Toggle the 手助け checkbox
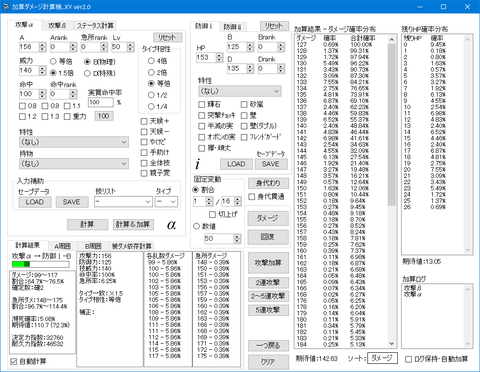 (x=155, y=152)
